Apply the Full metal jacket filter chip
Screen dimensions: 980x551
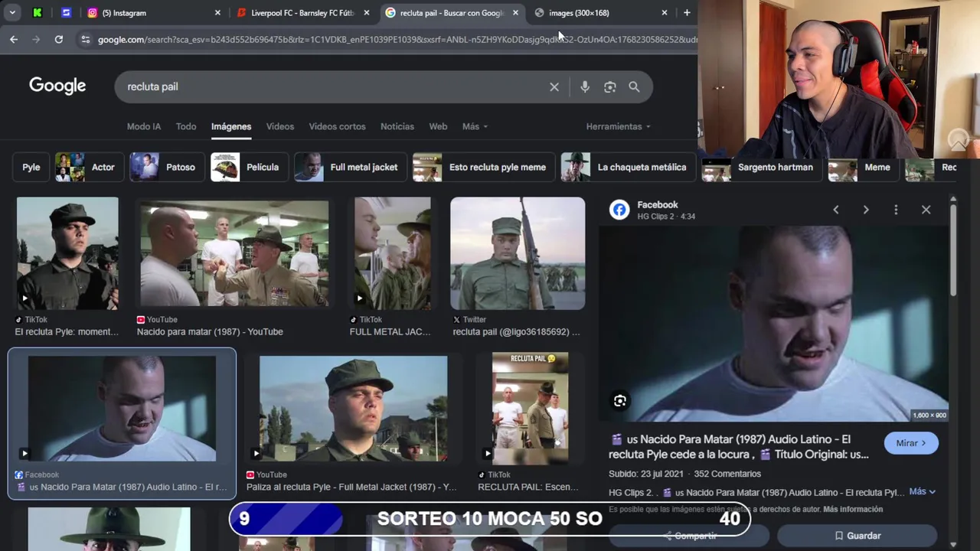(x=349, y=167)
